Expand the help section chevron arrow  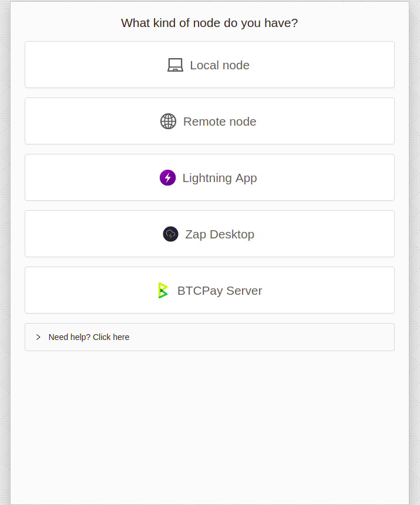(38, 337)
